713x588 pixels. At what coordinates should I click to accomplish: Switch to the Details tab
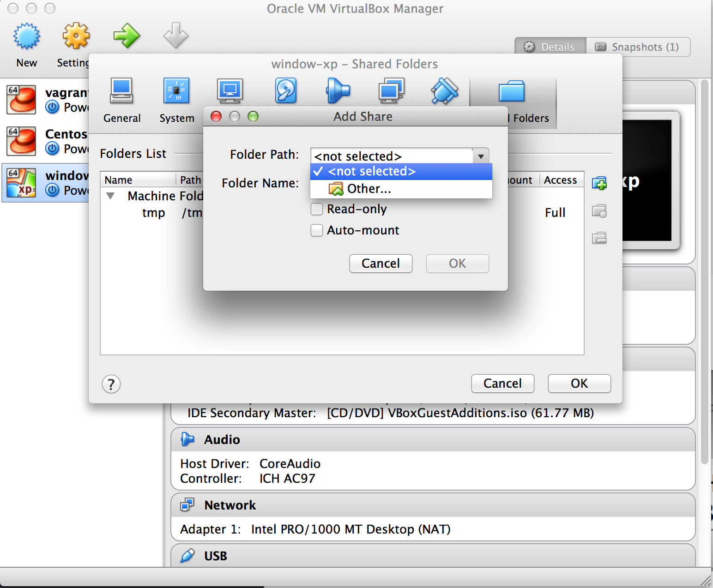coord(550,47)
